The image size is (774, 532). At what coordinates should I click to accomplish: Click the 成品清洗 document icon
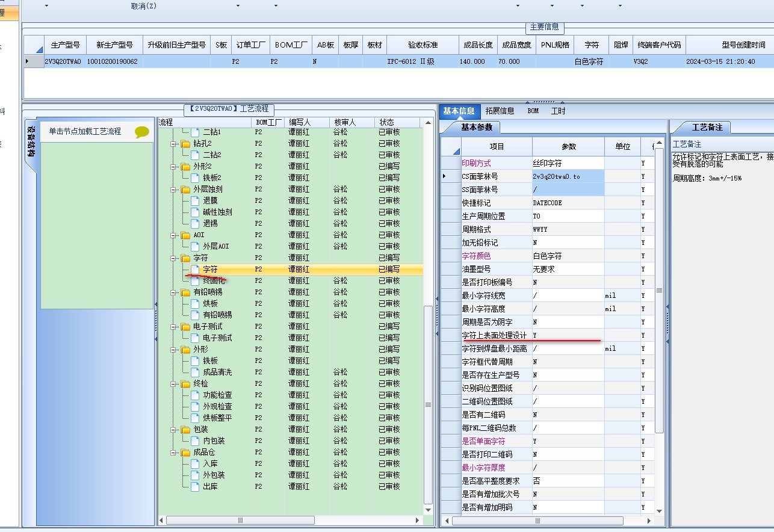[195, 373]
